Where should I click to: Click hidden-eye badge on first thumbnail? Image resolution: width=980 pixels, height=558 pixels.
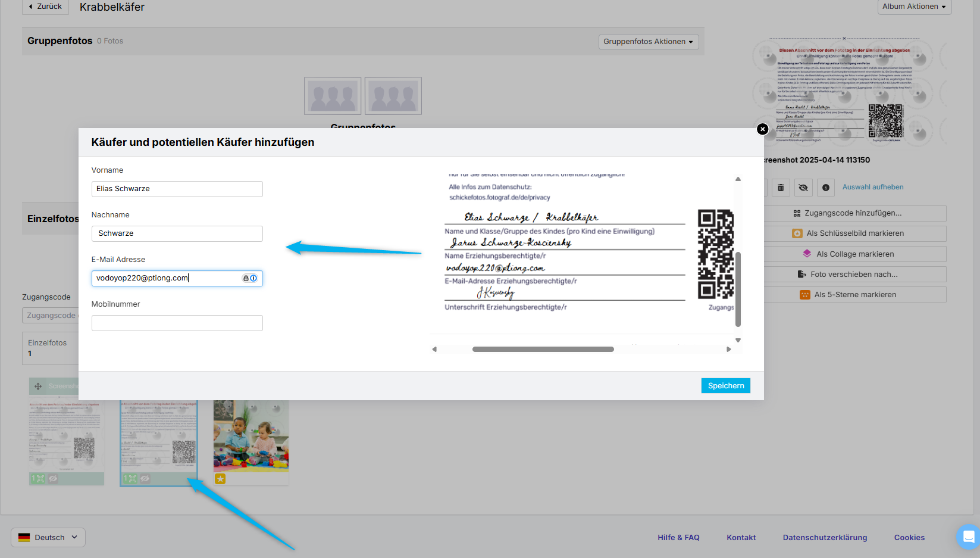click(x=53, y=479)
